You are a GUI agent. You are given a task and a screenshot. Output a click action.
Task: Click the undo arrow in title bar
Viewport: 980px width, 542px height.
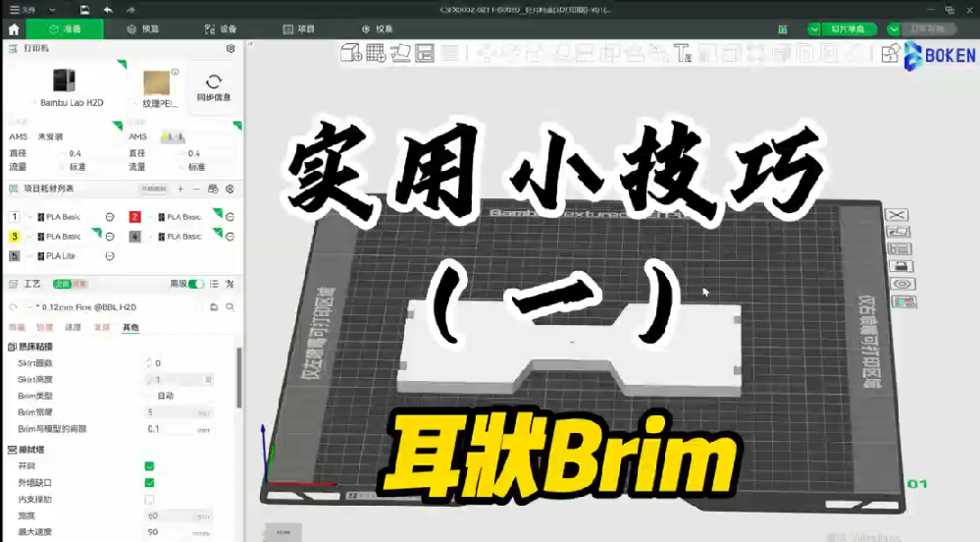click(x=108, y=9)
